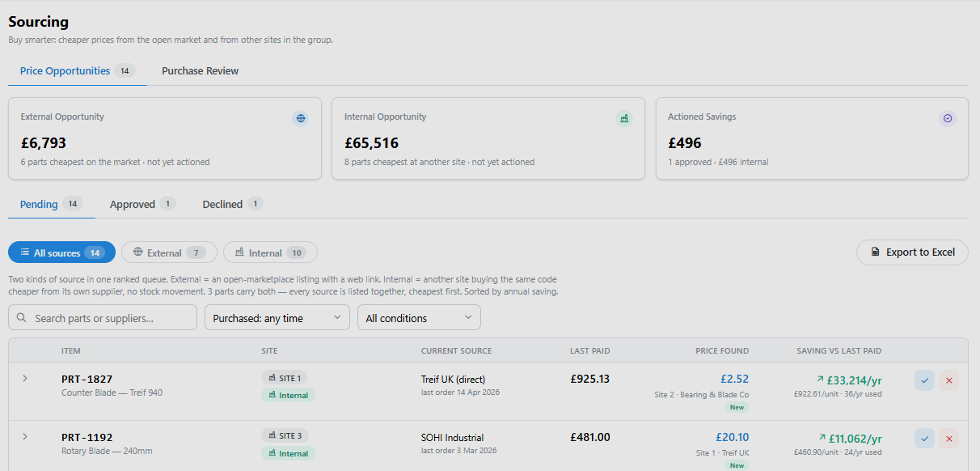This screenshot has height=471, width=980.
Task: Click 'Site 1 · Treif UK' text
Action: point(723,452)
